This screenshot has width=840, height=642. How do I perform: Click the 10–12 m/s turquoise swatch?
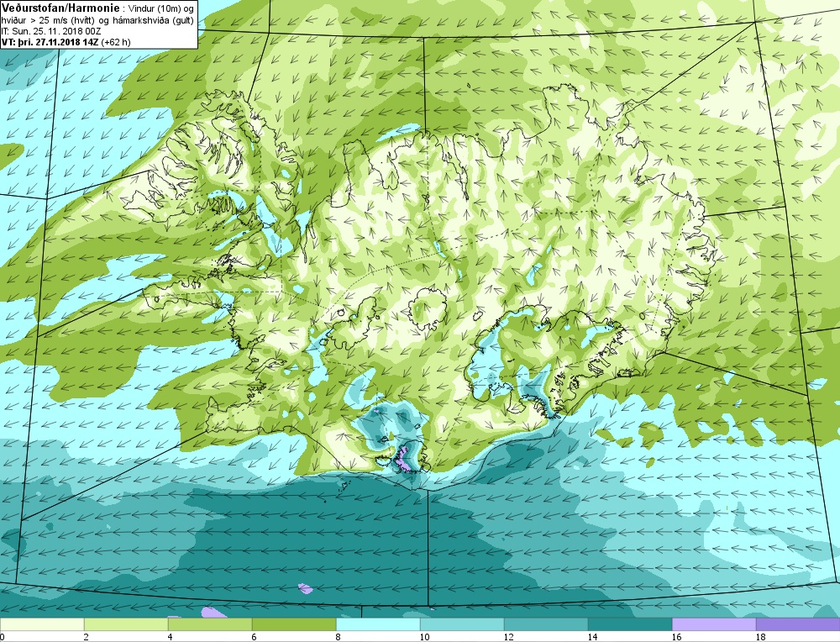click(462, 624)
